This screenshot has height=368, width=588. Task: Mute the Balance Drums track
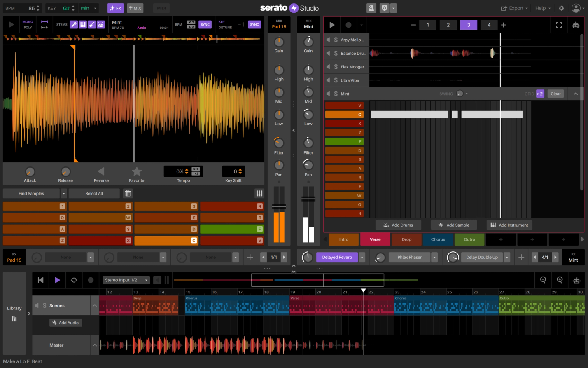[x=328, y=53]
